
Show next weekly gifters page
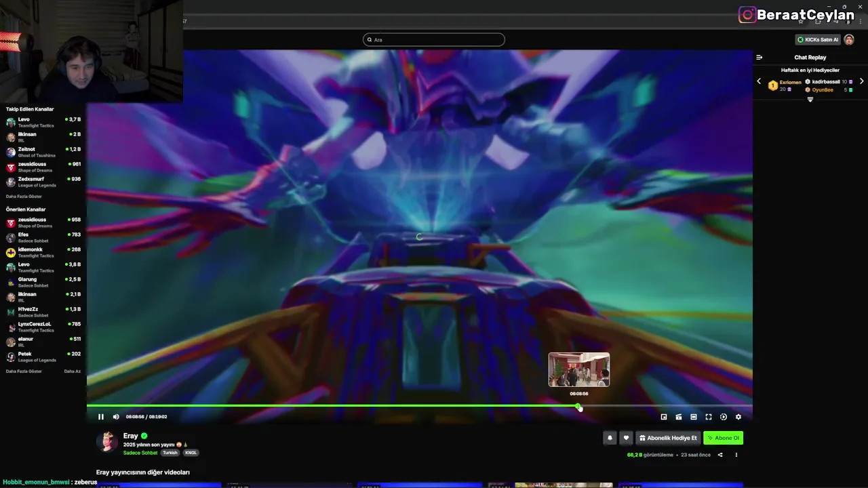pos(862,81)
